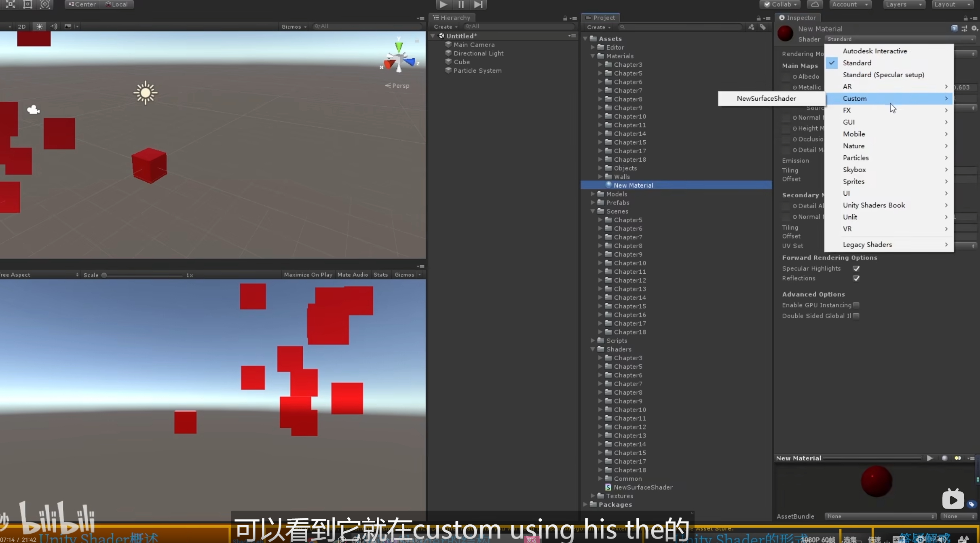The height and width of the screenshot is (543, 980).
Task: Choose Unlit in the shader menu
Action: (x=850, y=217)
